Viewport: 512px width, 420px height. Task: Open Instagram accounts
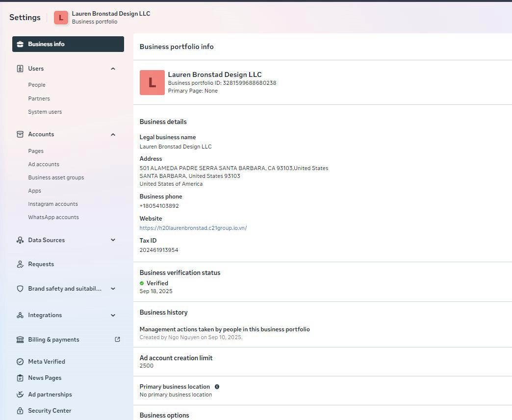(53, 204)
